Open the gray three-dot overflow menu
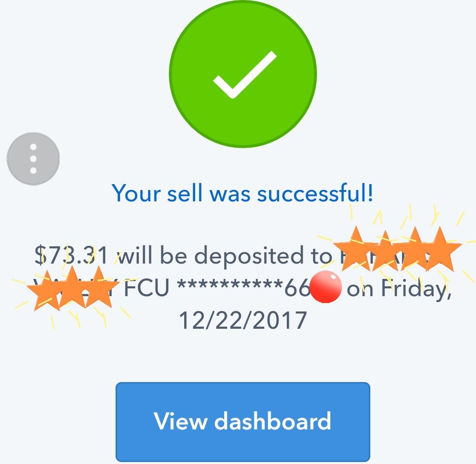Image resolution: width=476 pixels, height=464 pixels. 33,159
